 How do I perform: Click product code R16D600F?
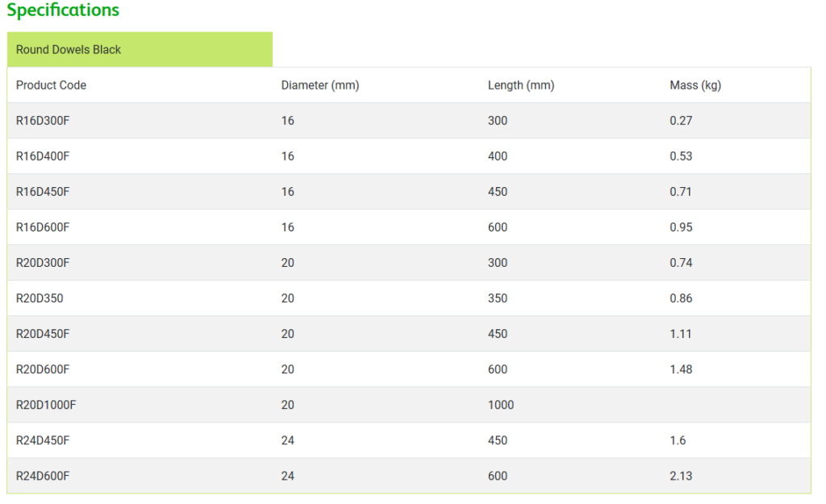click(43, 227)
